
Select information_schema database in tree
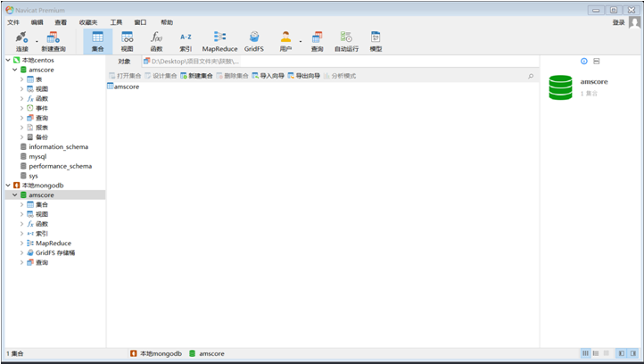[x=58, y=146]
